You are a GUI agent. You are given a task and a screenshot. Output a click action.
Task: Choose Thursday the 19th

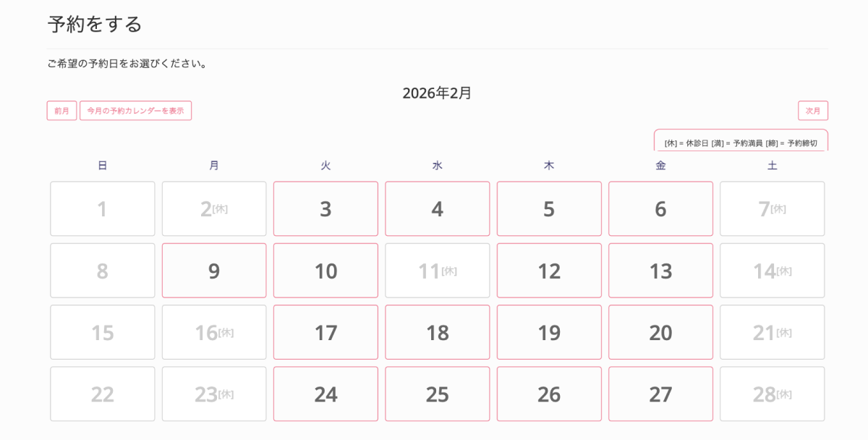coord(549,332)
